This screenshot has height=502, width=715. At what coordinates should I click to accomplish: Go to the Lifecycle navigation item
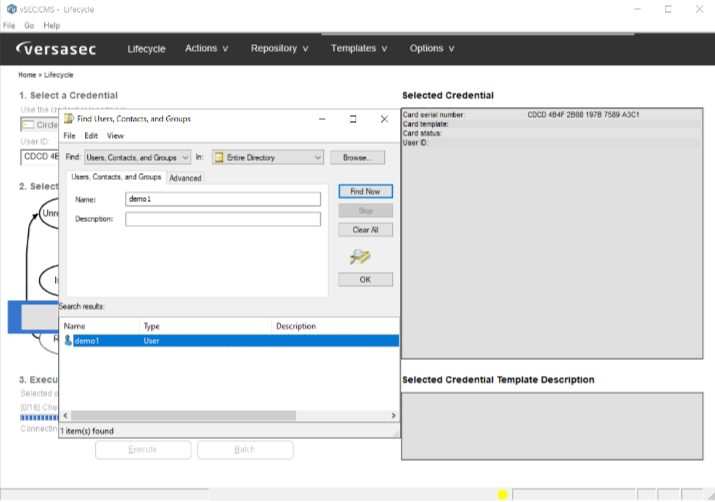coord(146,49)
